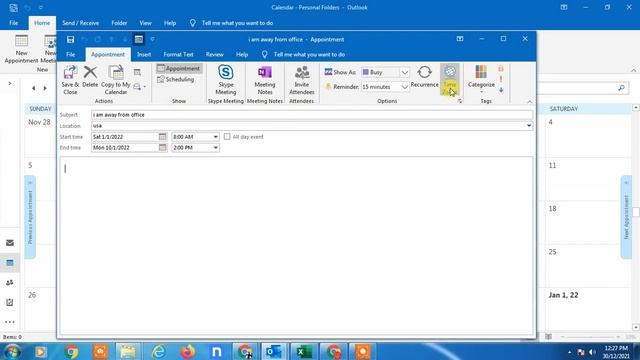Click the Save icon in appointment title bar

70,40
